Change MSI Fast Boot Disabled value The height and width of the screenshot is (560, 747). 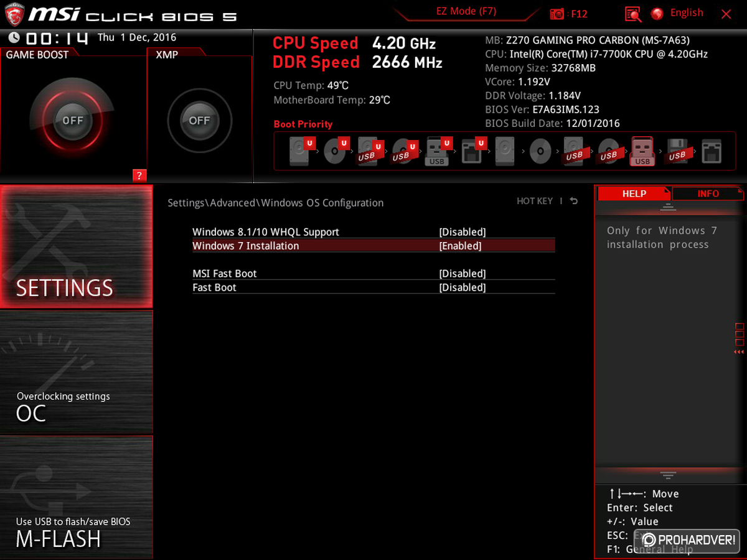[x=463, y=274]
